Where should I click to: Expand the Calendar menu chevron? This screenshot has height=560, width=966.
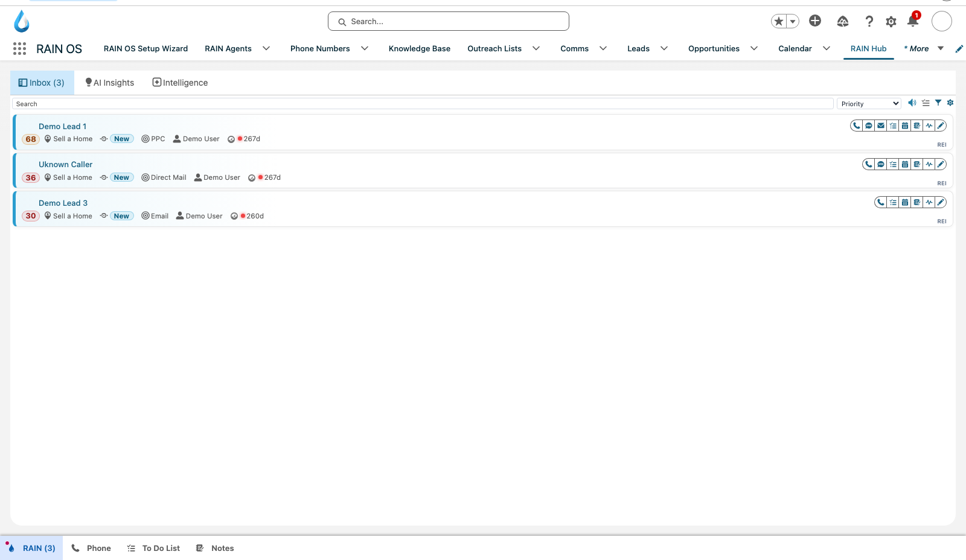pos(827,48)
